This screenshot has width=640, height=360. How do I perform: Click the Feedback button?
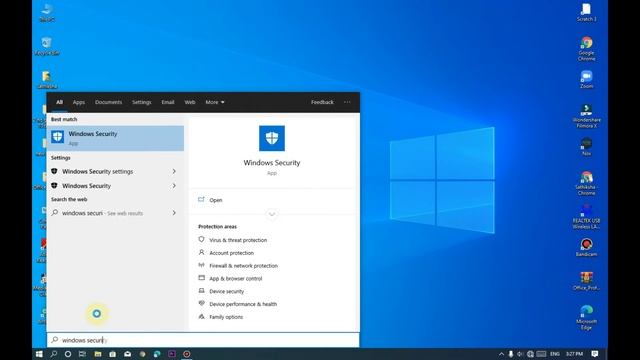click(x=322, y=102)
